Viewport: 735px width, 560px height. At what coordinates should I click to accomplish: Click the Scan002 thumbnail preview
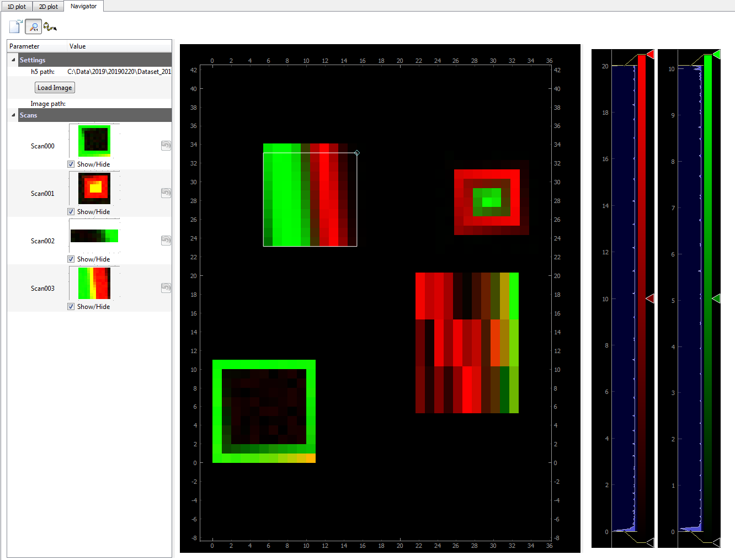click(94, 236)
